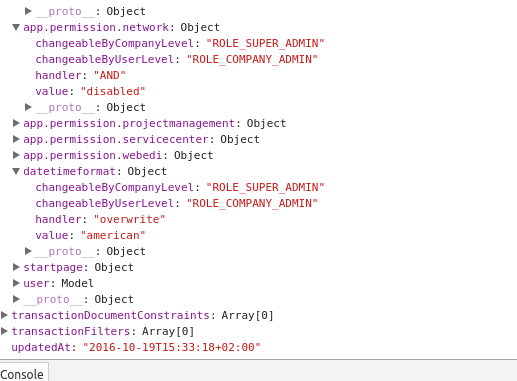
Task: Click the transactionDocumentConstraints key label
Action: point(110,315)
